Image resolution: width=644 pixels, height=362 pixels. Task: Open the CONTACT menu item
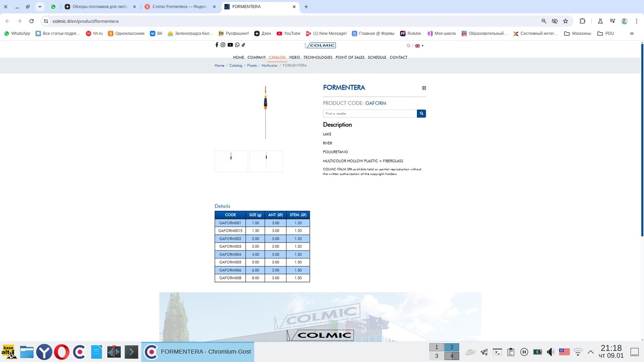tap(398, 57)
